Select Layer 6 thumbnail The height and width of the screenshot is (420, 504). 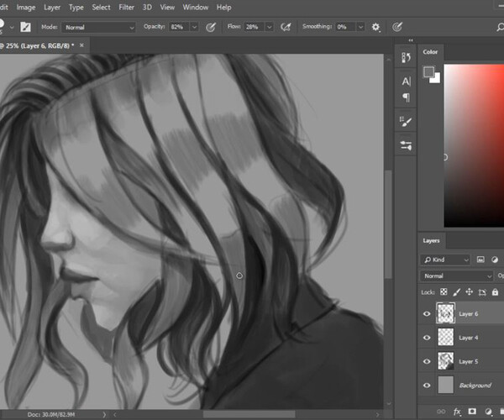point(445,313)
